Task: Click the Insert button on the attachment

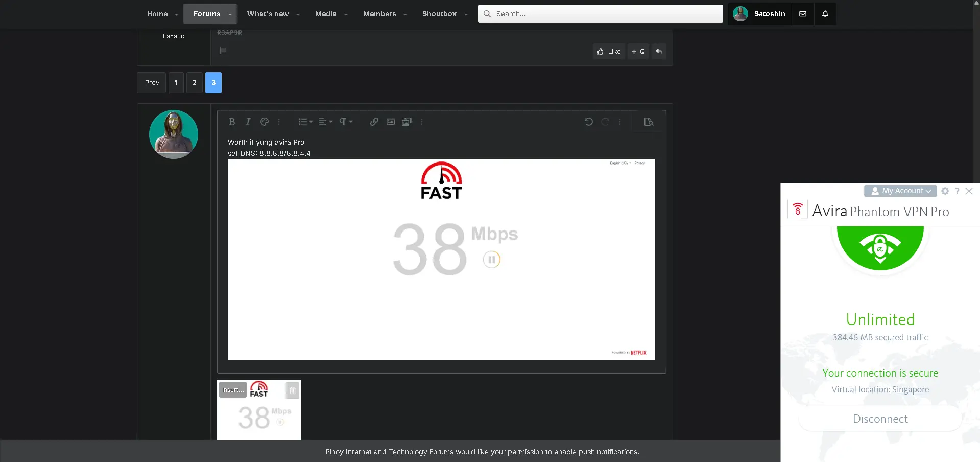Action: [233, 390]
